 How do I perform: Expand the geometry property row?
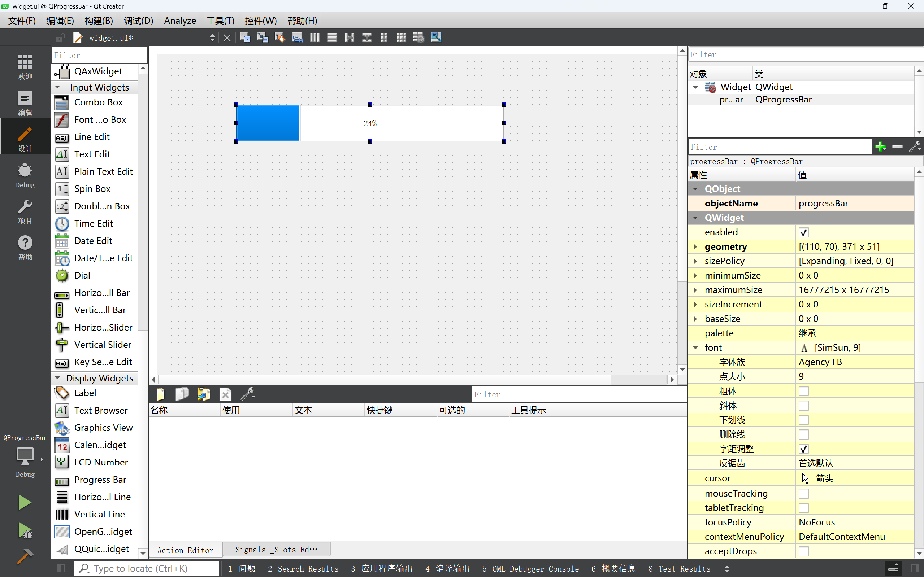coord(695,246)
